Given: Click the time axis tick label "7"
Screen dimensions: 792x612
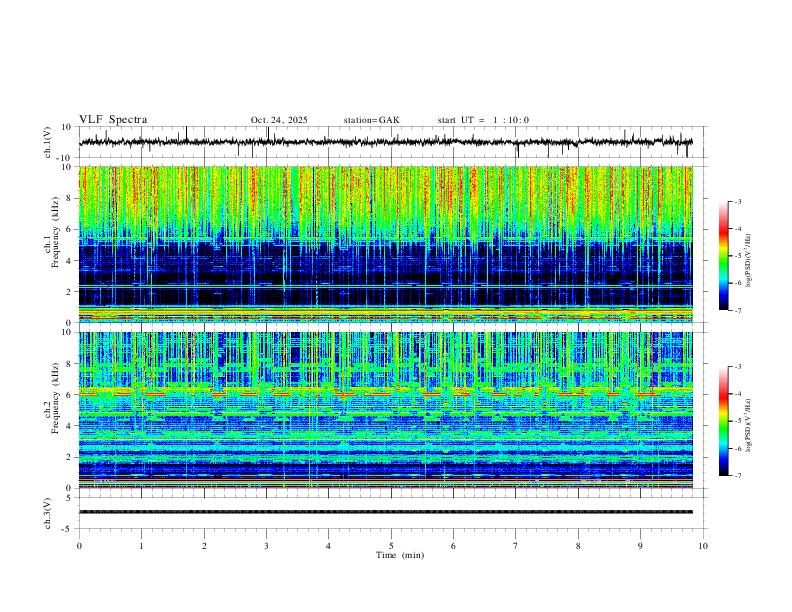Looking at the screenshot, I should 516,546.
